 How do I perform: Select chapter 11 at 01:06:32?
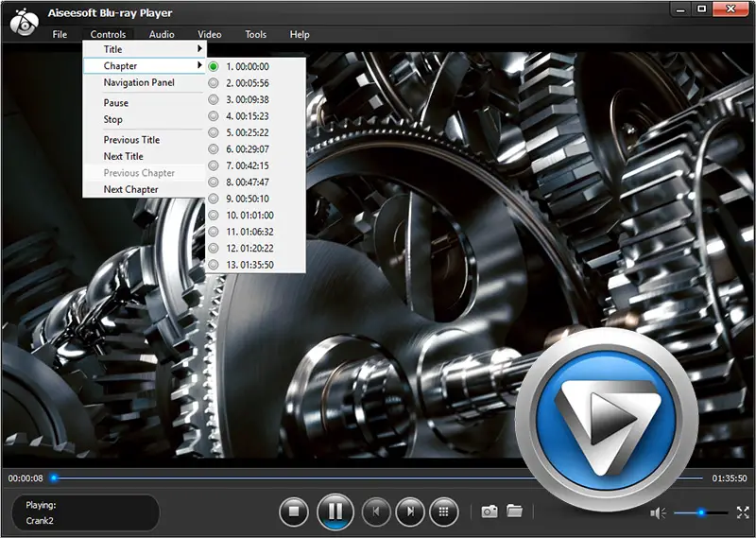[x=255, y=232]
